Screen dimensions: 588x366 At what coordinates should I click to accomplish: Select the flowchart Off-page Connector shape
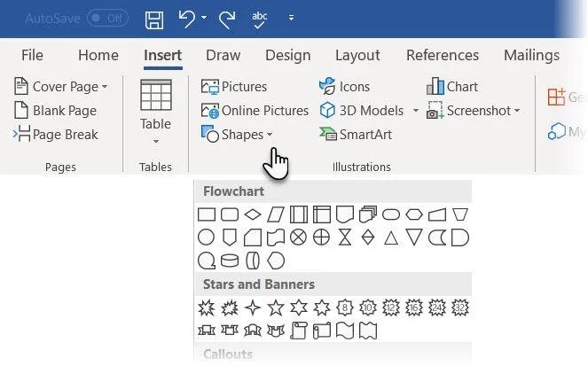[230, 238]
